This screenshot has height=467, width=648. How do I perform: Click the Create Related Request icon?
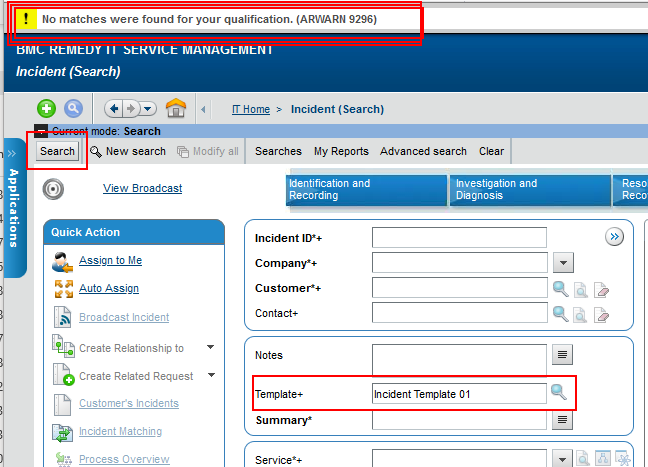64,374
